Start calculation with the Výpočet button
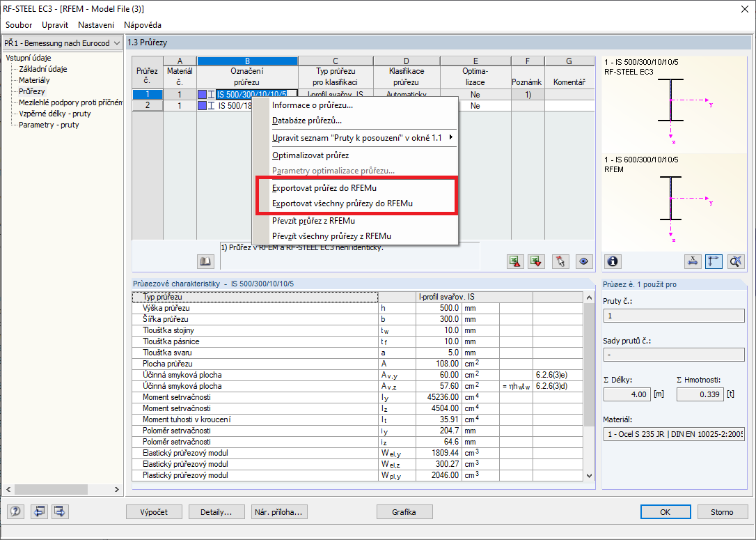The width and height of the screenshot is (756, 540). click(x=155, y=511)
